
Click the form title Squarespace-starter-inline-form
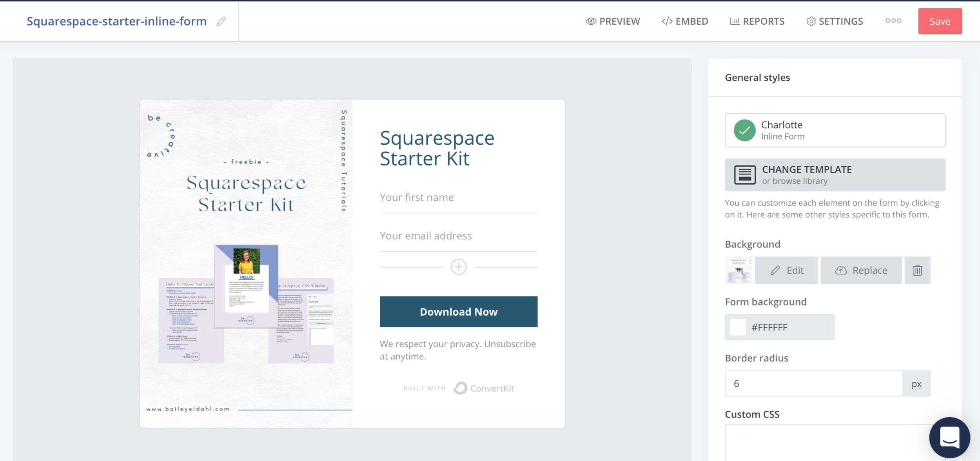click(116, 21)
